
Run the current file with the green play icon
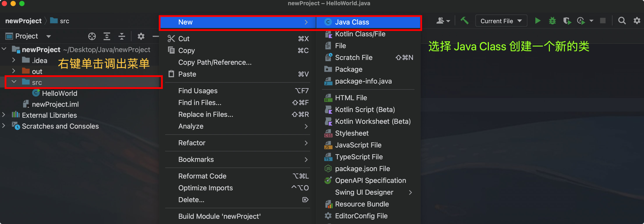tap(538, 21)
